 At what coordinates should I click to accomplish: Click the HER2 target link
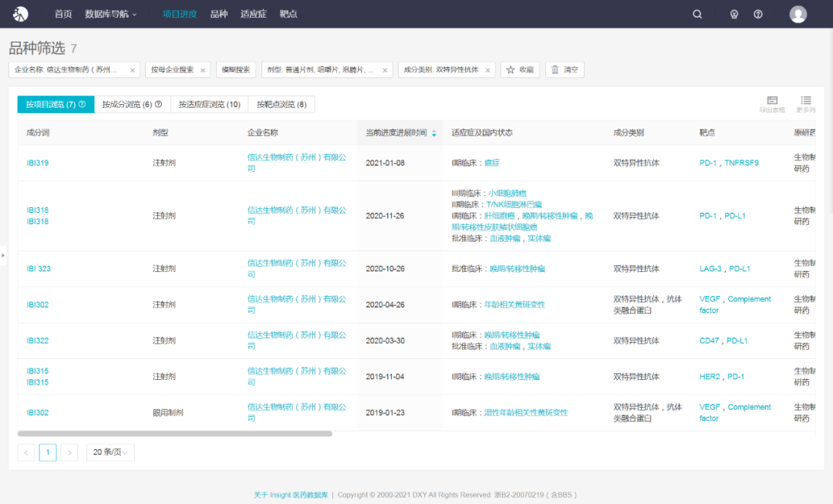pyautogui.click(x=710, y=377)
